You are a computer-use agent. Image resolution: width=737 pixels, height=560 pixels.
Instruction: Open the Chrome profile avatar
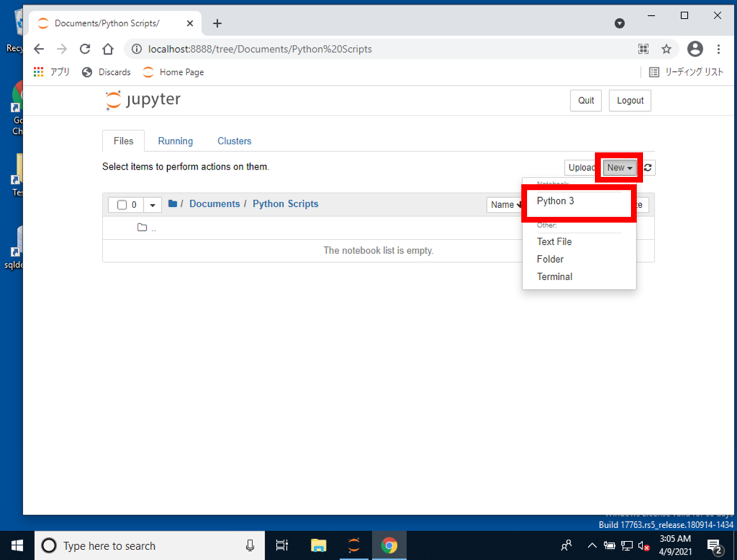695,49
